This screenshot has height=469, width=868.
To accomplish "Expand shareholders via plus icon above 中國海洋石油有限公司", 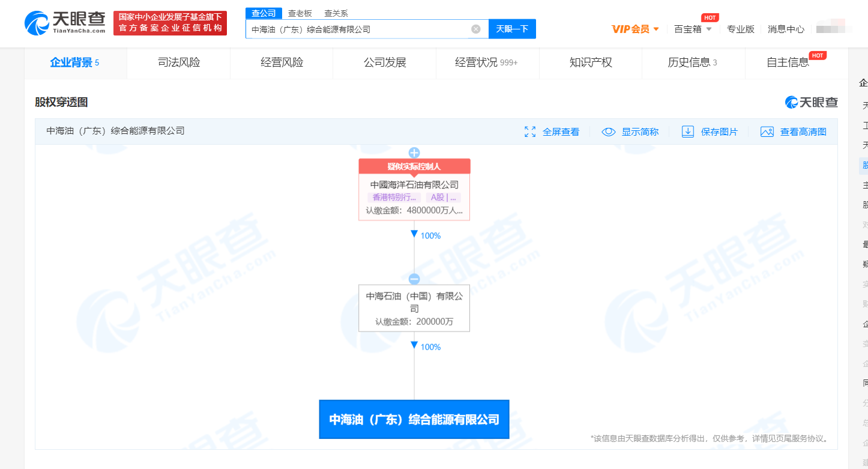I will pyautogui.click(x=414, y=152).
